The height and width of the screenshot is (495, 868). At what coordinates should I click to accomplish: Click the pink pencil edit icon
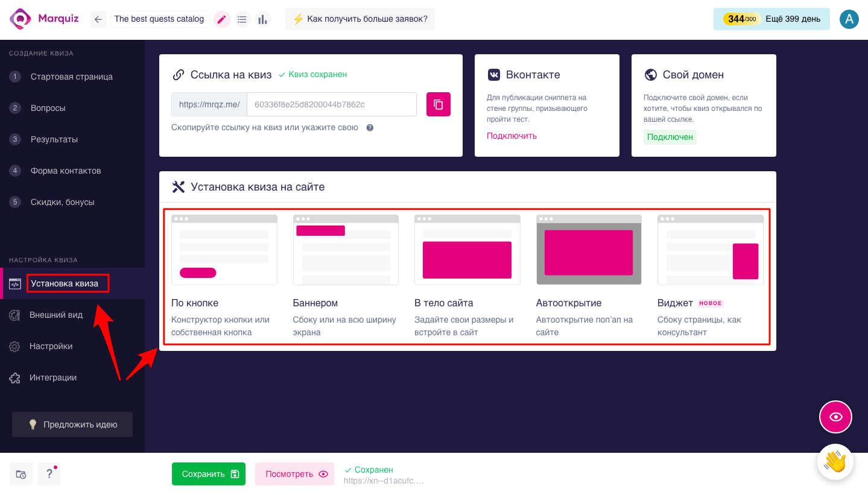coord(222,19)
